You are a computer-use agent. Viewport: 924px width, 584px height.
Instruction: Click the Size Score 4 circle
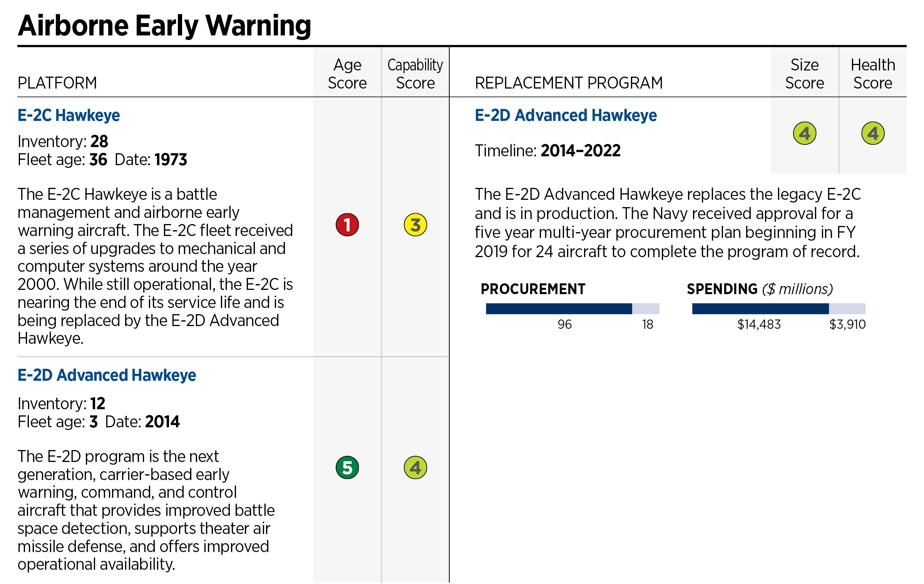pos(804,133)
